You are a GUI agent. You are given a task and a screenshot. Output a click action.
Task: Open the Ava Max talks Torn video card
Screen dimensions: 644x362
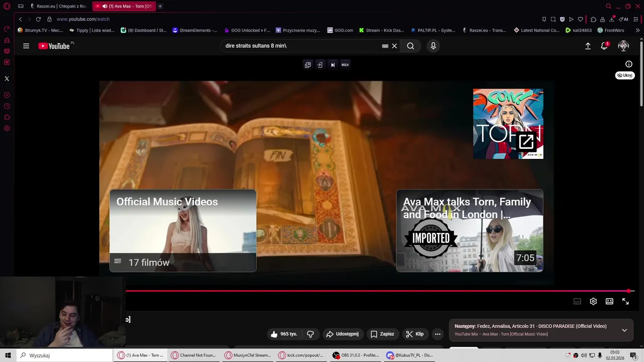click(x=470, y=230)
